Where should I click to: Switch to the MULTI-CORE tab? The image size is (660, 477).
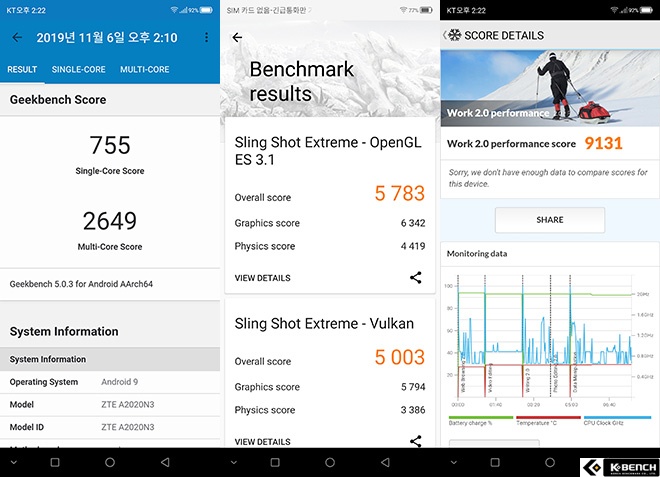pyautogui.click(x=144, y=69)
